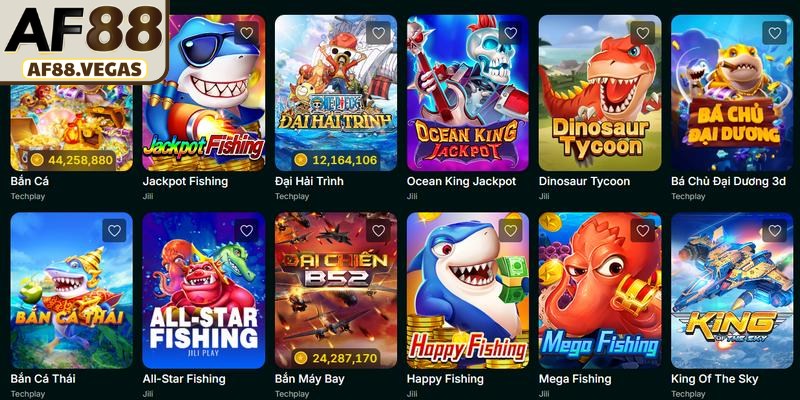Image resolution: width=800 pixels, height=400 pixels.
Task: Mark All-Star Fishing as favorite
Action: point(246,231)
